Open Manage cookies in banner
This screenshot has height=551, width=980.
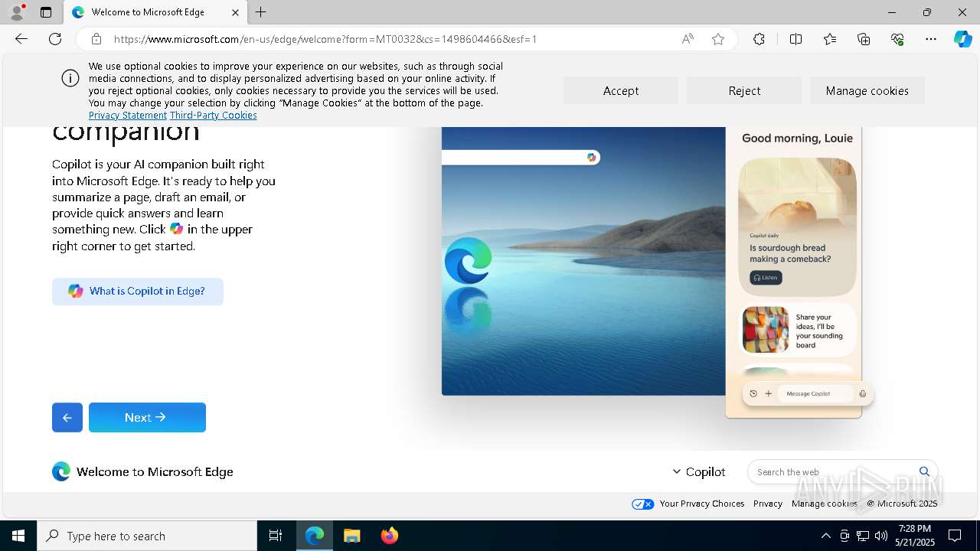point(867,90)
